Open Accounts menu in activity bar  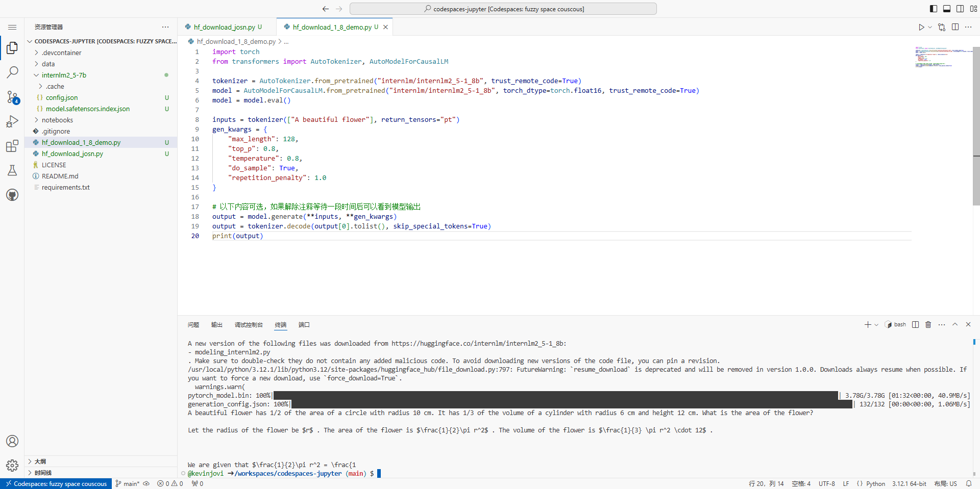coord(12,441)
